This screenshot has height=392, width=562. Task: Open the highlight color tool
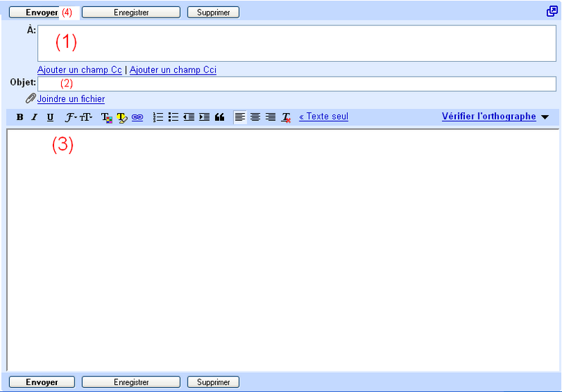tap(122, 117)
